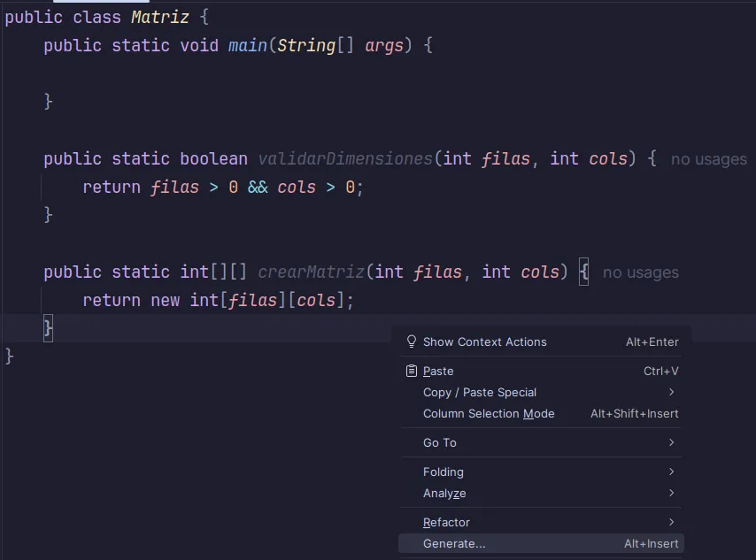Viewport: 756px width, 560px height.
Task: Open Show Context Actions menu entry
Action: (x=541, y=341)
